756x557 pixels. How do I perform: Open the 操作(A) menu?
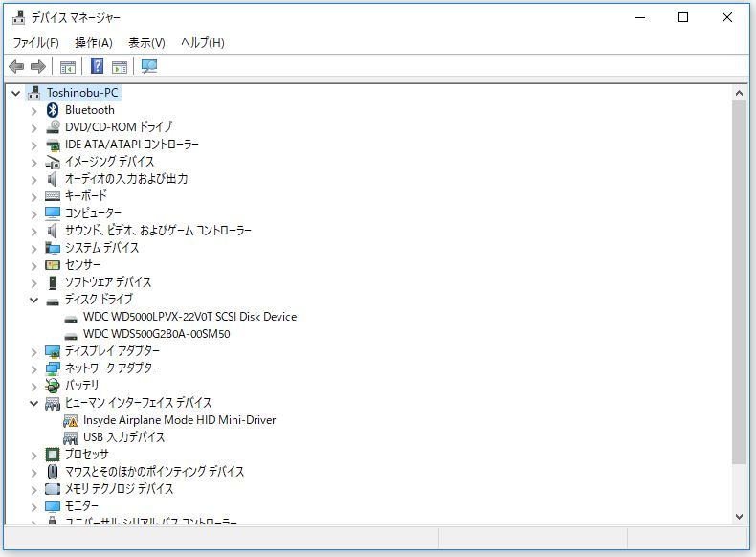click(x=94, y=43)
